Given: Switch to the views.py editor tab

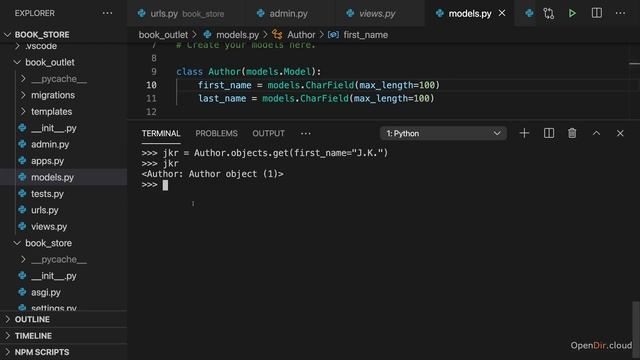Looking at the screenshot, I should point(380,13).
